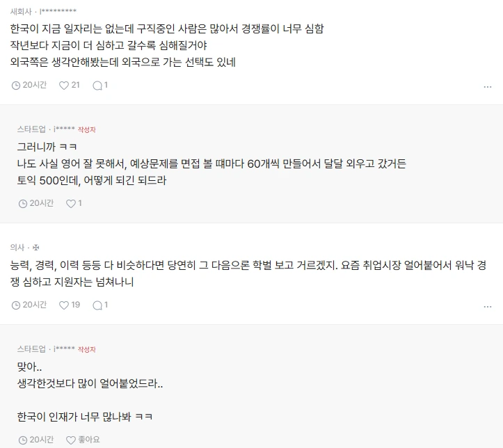Click the cross badge icon beside 의사
The width and height of the screenshot is (503, 448).
coord(36,247)
